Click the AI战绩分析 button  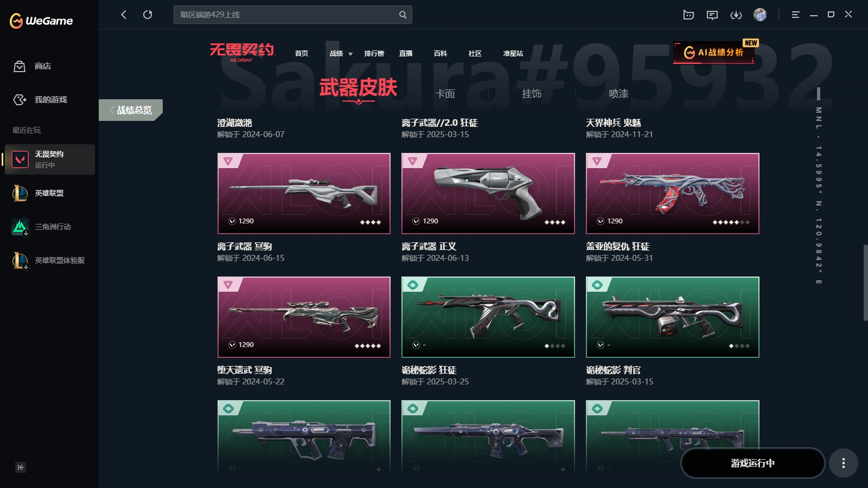point(714,53)
